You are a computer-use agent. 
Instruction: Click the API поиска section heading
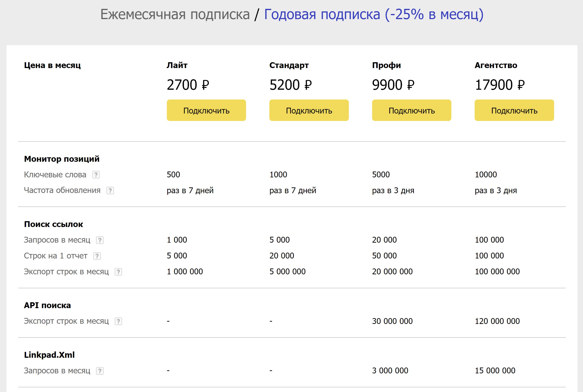[48, 305]
